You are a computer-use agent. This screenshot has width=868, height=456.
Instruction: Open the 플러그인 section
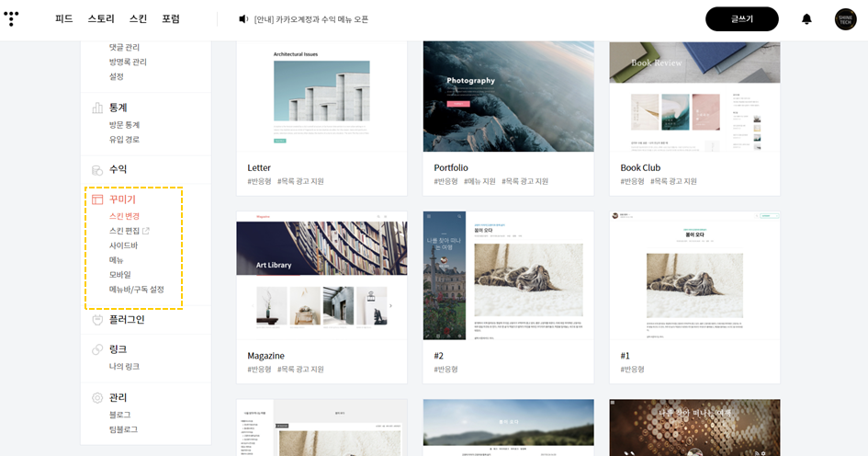pyautogui.click(x=127, y=320)
